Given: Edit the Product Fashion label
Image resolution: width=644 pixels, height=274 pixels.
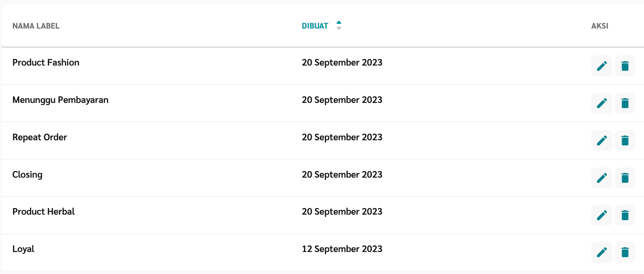Looking at the screenshot, I should click(x=601, y=66).
